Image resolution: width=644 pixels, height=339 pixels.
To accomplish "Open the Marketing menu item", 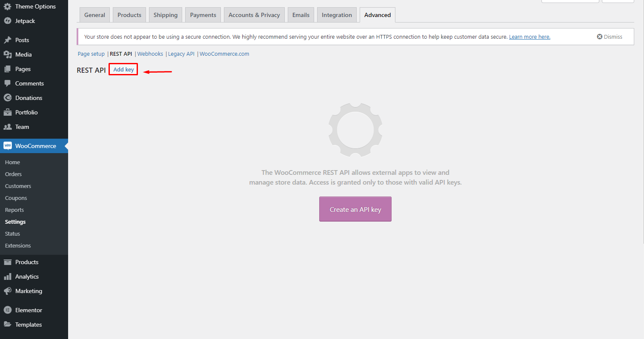I will pyautogui.click(x=34, y=291).
